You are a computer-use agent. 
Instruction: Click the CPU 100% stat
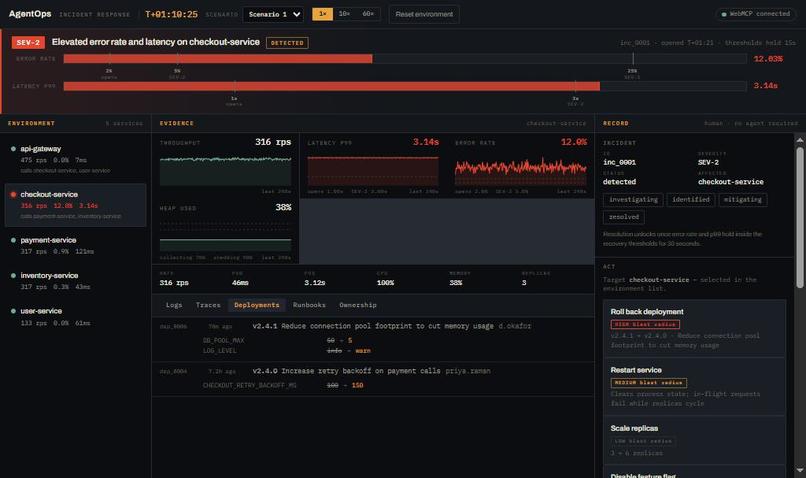[385, 279]
